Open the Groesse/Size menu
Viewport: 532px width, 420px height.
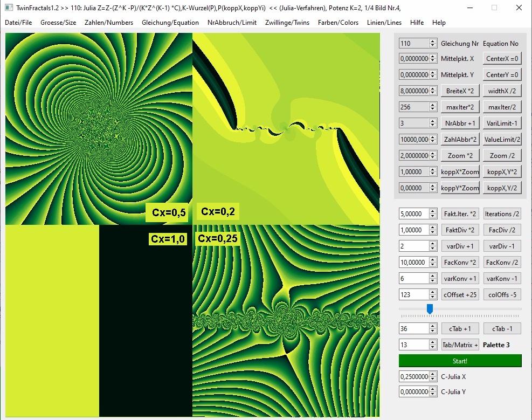[58, 23]
